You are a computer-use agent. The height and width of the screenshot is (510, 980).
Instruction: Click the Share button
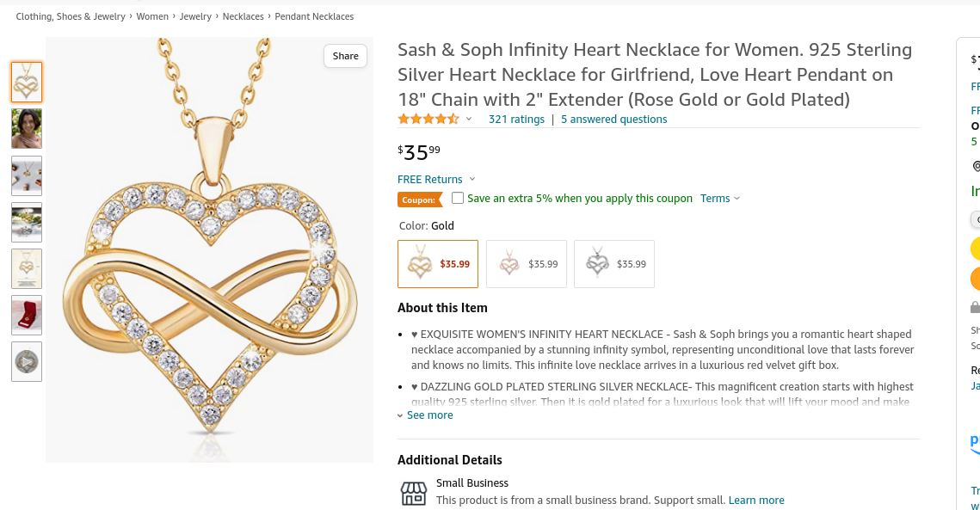point(346,56)
